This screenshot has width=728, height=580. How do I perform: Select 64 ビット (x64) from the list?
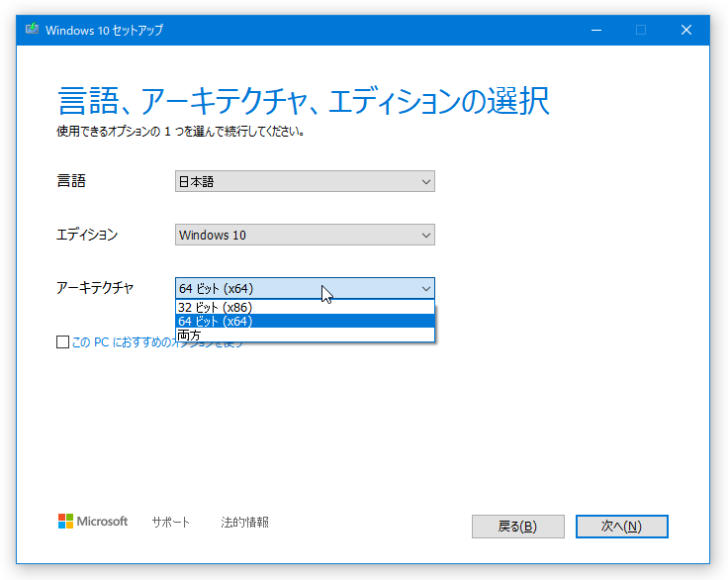click(305, 321)
